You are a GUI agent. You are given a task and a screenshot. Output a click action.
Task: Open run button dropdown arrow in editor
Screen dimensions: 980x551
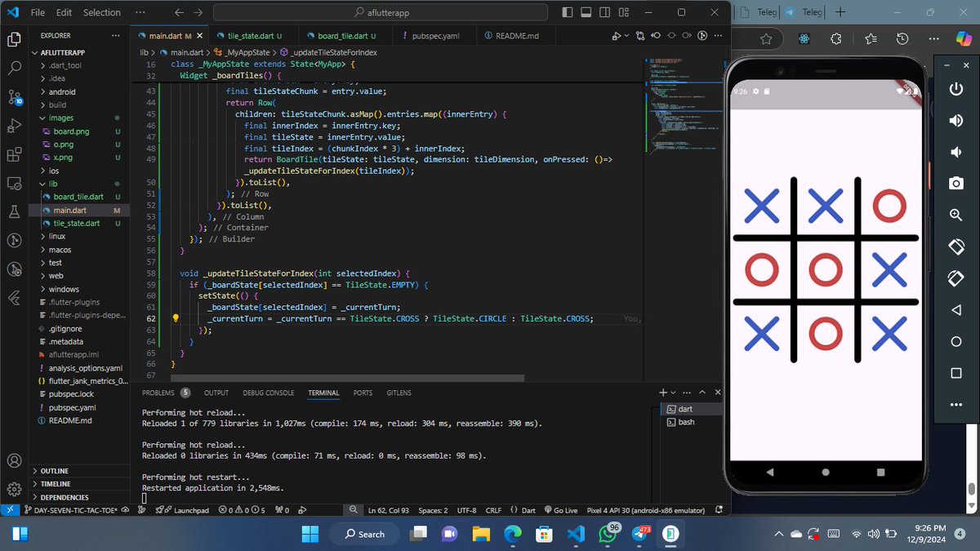627,37
